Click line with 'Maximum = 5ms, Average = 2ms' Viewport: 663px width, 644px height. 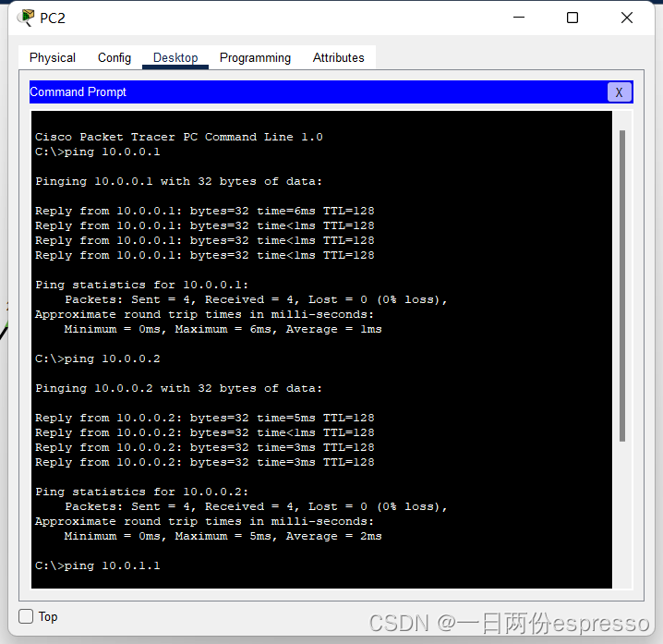click(223, 536)
